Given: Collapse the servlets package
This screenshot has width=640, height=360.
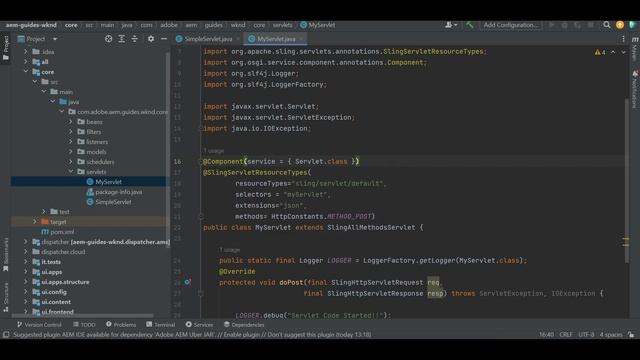Looking at the screenshot, I should [71, 172].
